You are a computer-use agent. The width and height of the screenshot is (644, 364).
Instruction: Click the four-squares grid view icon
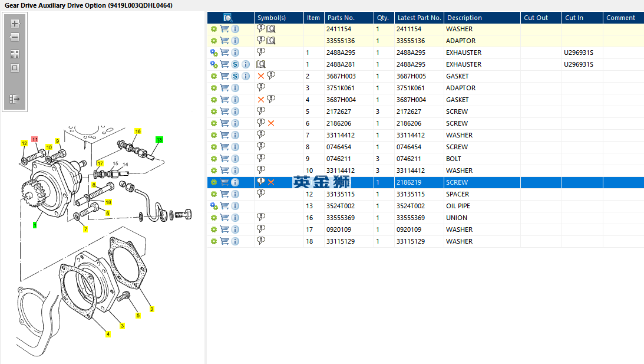[x=15, y=54]
